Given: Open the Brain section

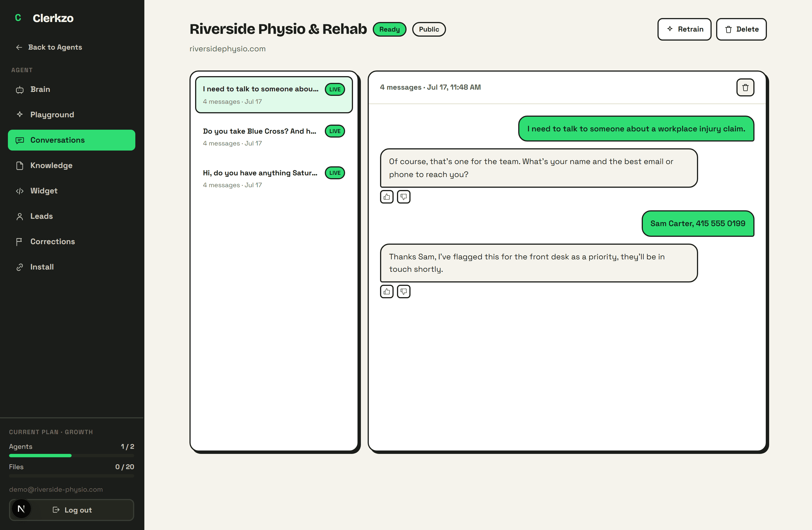Looking at the screenshot, I should point(72,89).
